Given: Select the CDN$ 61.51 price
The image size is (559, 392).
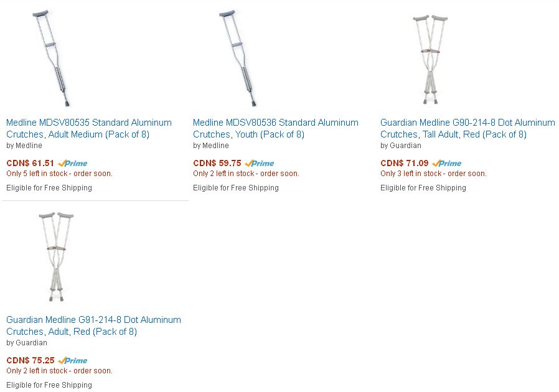Looking at the screenshot, I should click(31, 163).
